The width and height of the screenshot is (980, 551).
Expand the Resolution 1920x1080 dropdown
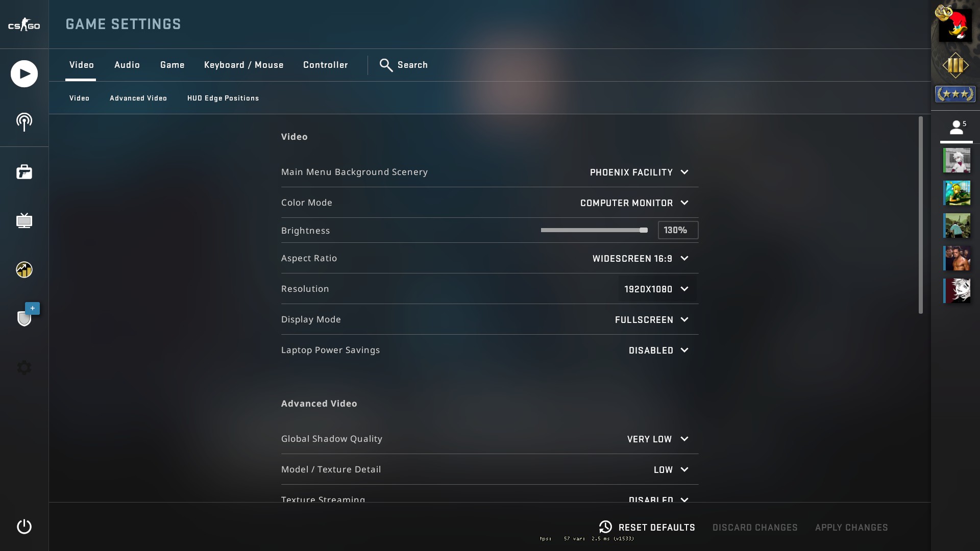656,289
